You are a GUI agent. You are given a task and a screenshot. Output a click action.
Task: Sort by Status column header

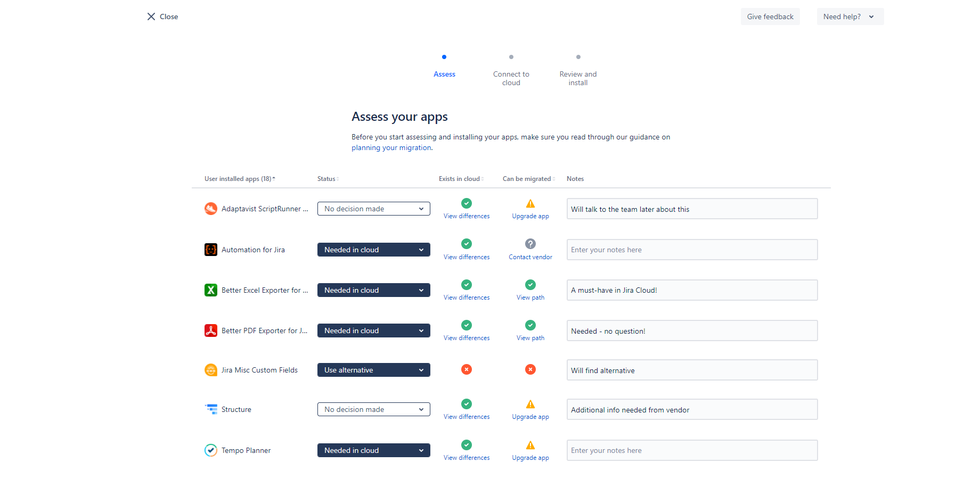(x=328, y=179)
